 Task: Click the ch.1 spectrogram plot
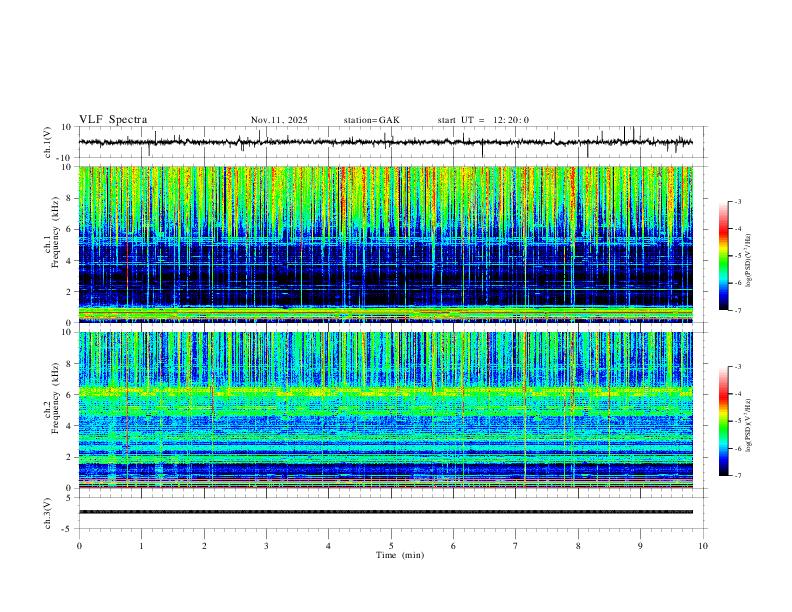pyautogui.click(x=385, y=244)
